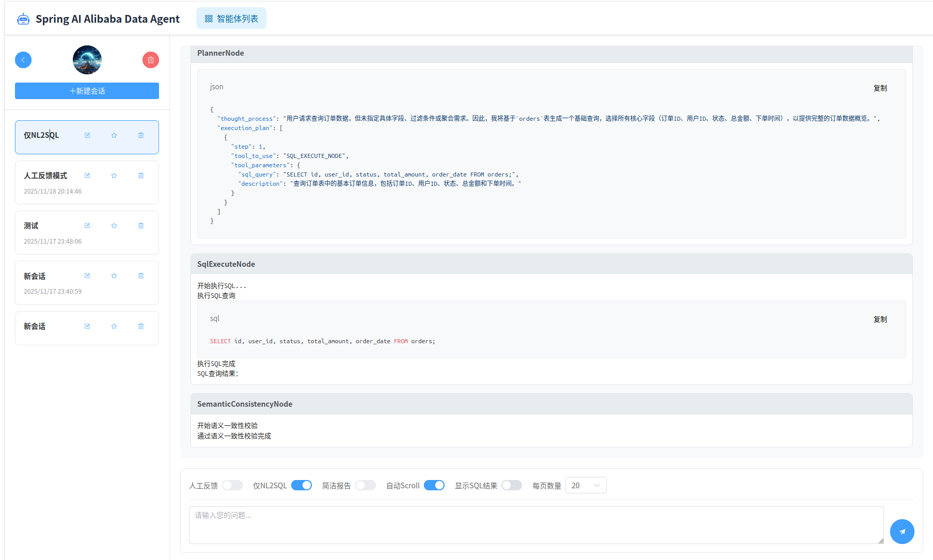
Task: Open the 智能体列表 tab
Action: click(231, 19)
